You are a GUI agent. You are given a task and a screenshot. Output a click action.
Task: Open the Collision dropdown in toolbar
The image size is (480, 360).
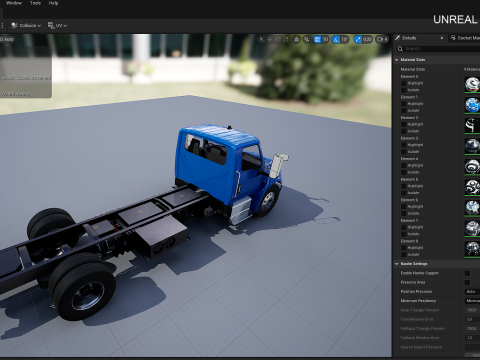coord(26,25)
